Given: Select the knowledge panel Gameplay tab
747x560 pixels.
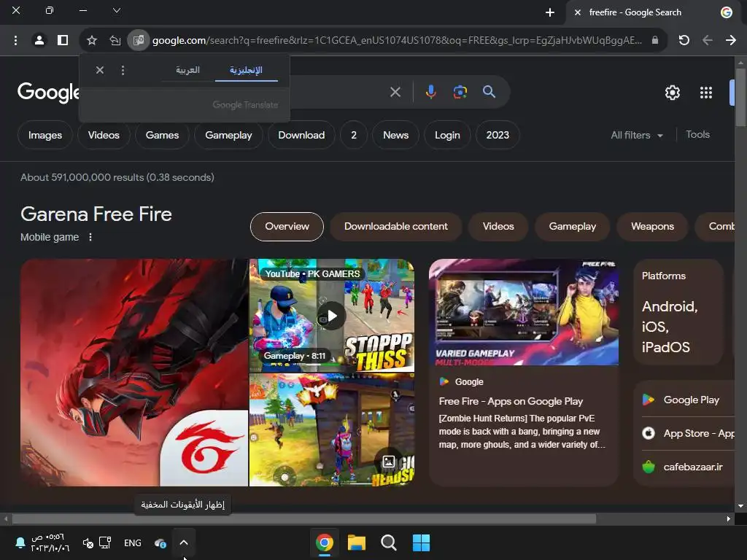Looking at the screenshot, I should pos(572,227).
